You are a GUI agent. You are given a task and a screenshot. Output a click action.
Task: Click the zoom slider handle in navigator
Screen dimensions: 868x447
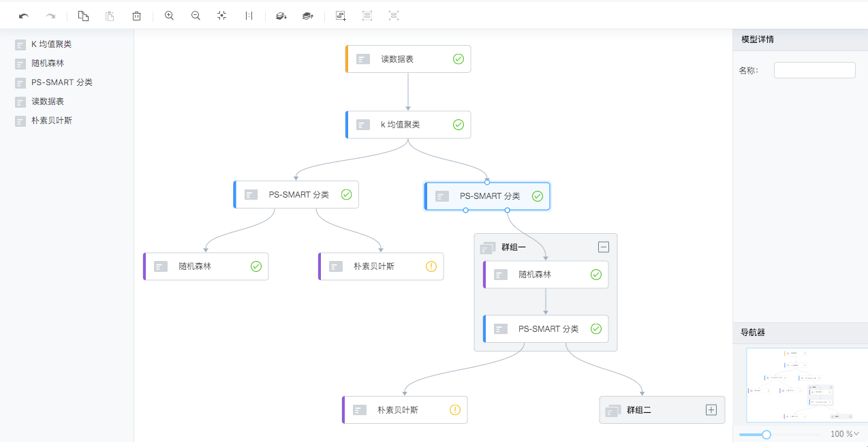[x=766, y=434]
